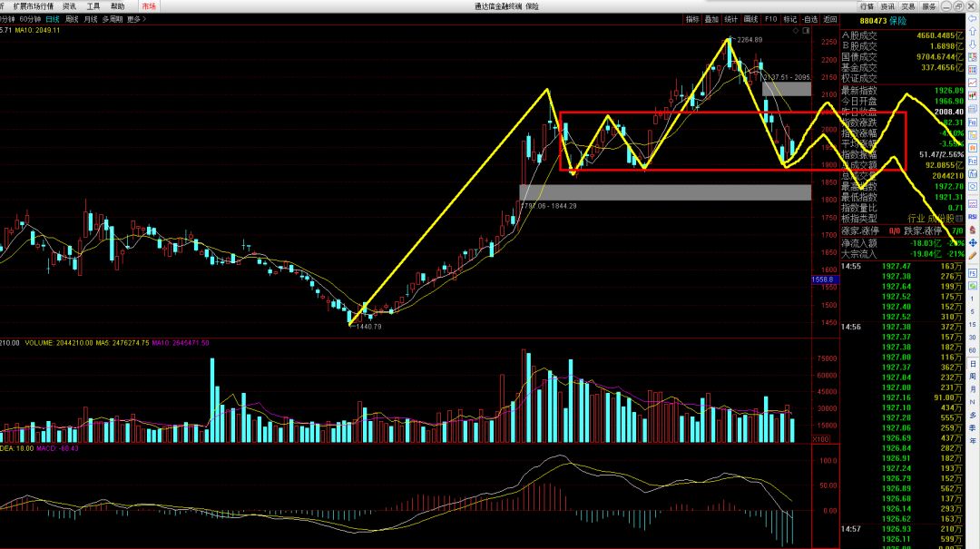Click the 涨家.涨停 label
This screenshot has height=549, width=980.
(859, 231)
